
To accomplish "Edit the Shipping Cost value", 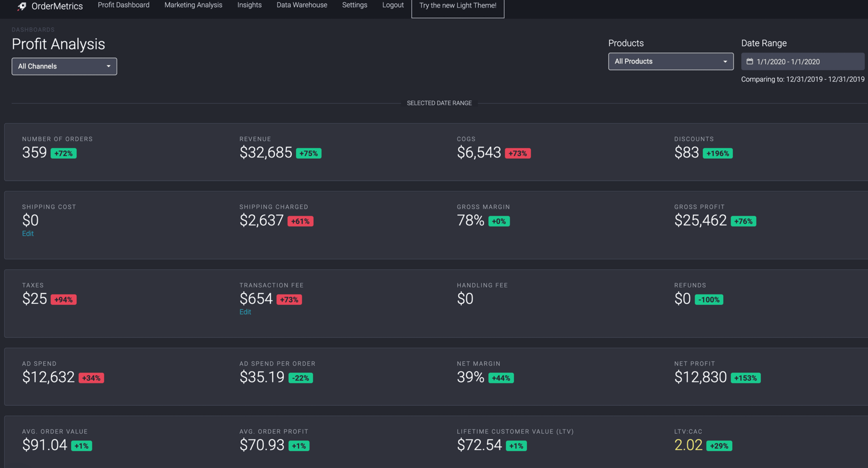I will click(27, 233).
